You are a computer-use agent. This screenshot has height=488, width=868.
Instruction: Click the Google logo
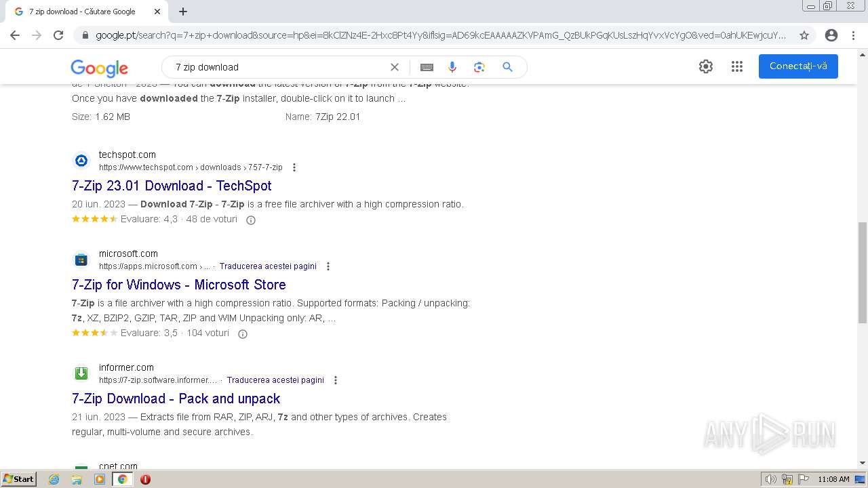click(99, 68)
